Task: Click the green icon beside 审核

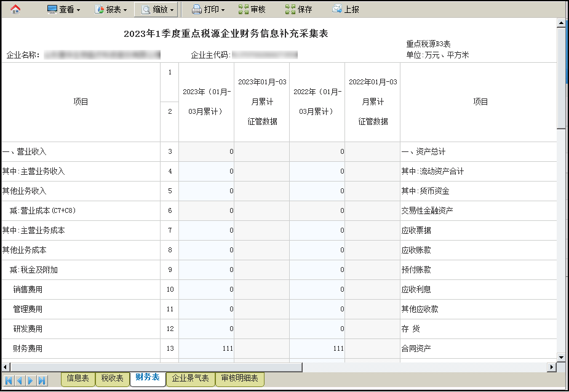Action: point(244,9)
